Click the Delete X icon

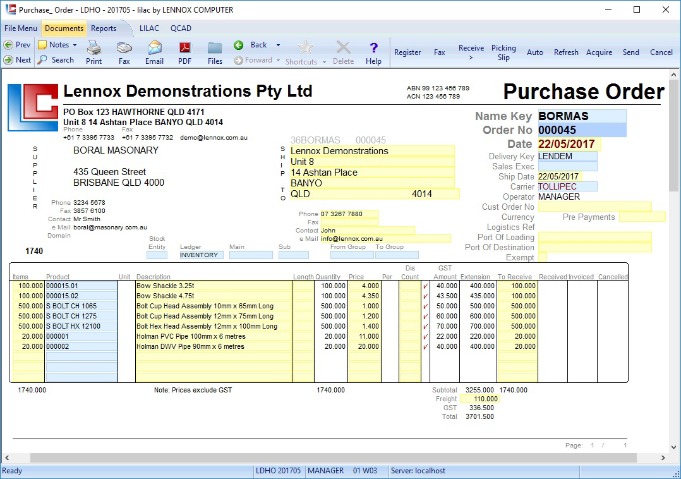coord(343,47)
